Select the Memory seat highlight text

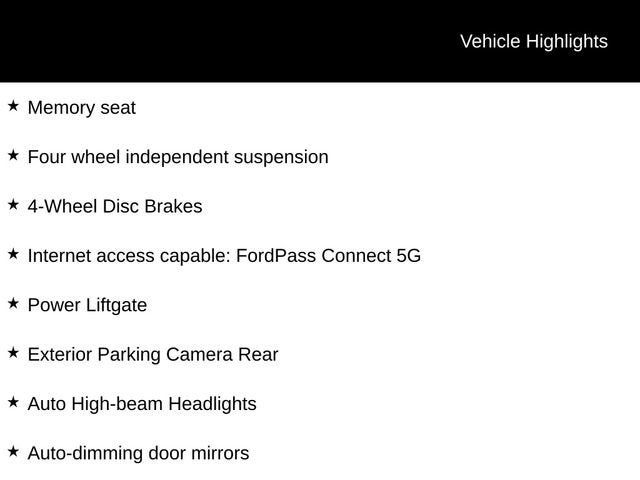coord(81,108)
